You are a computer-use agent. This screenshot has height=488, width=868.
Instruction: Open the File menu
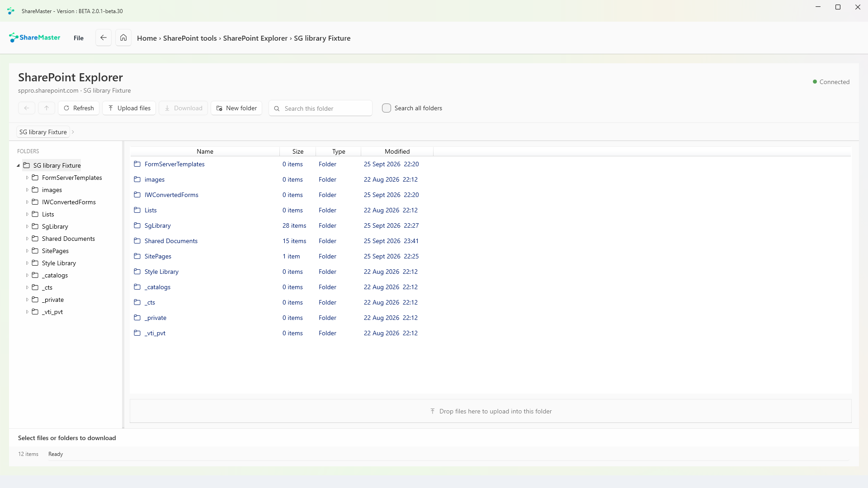click(79, 38)
